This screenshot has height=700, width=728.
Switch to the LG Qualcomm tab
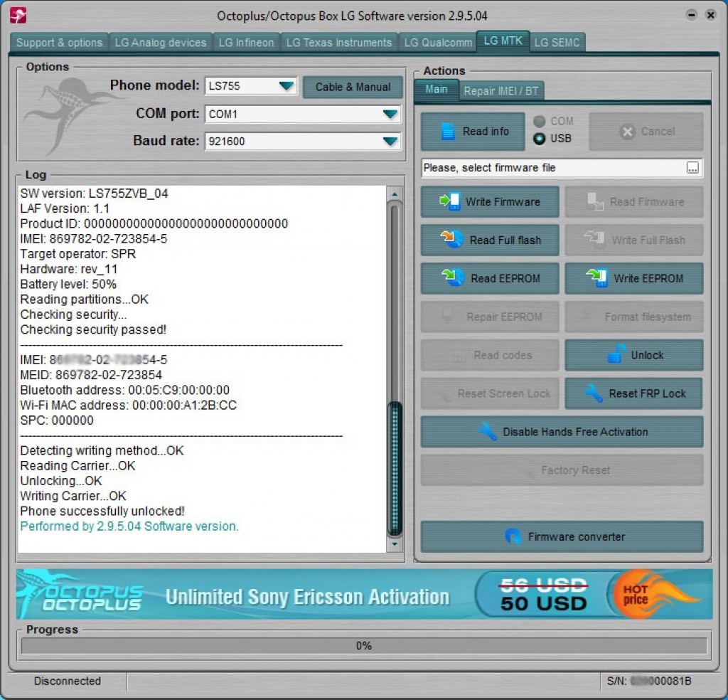[438, 43]
